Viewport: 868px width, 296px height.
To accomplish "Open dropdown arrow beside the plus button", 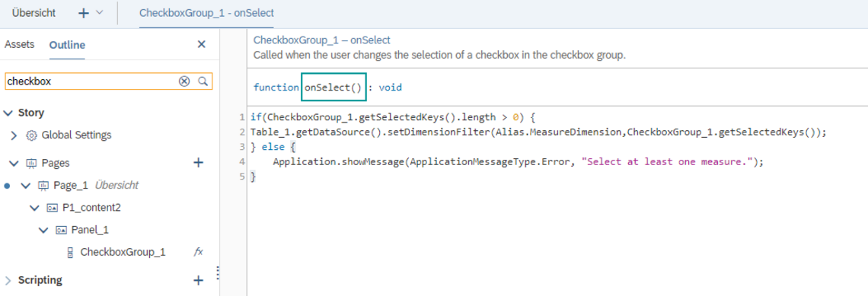I will click(100, 13).
